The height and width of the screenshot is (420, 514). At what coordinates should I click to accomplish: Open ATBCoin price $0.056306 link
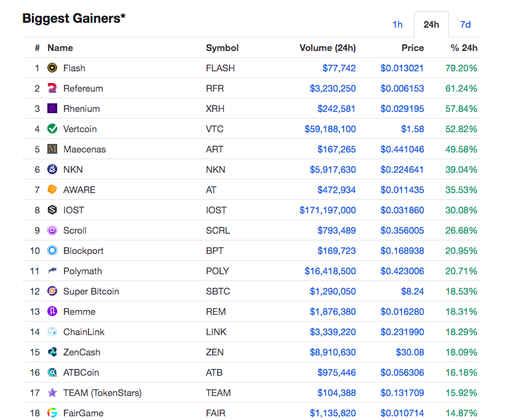(x=402, y=373)
